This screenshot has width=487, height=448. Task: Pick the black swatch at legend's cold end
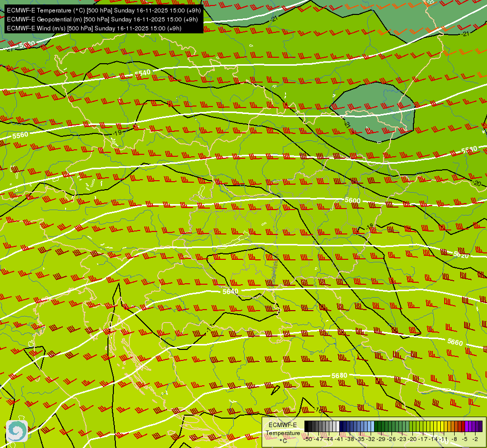tap(306, 426)
